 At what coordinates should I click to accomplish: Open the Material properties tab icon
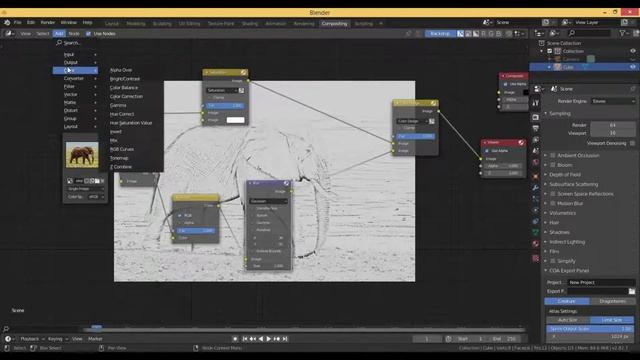(x=536, y=244)
